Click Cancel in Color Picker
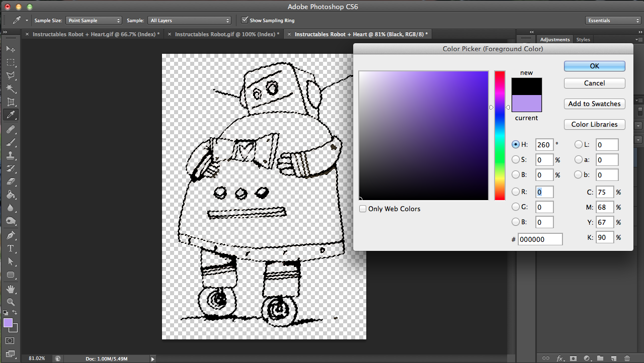The height and width of the screenshot is (363, 644). 594,83
